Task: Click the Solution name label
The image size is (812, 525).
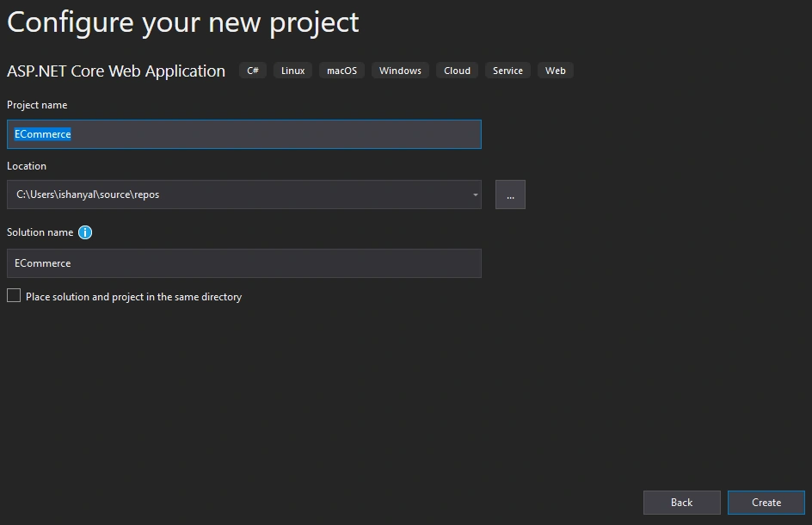Action: coord(40,232)
